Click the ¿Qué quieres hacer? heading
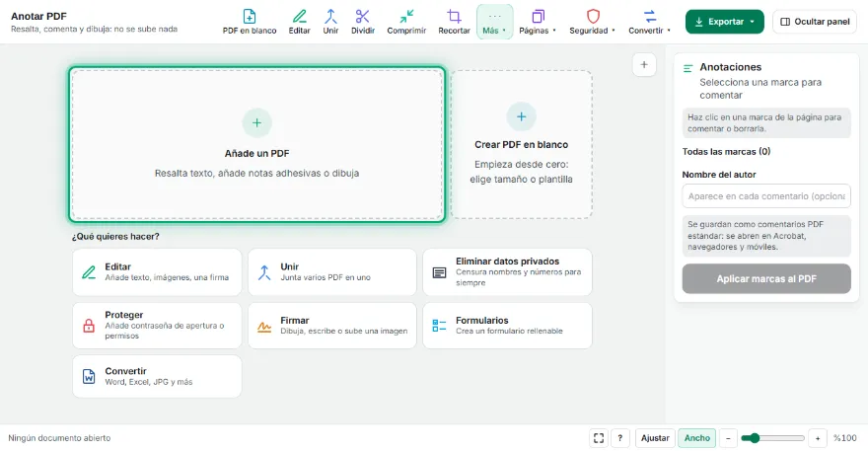This screenshot has height=451, width=868. [x=115, y=237]
